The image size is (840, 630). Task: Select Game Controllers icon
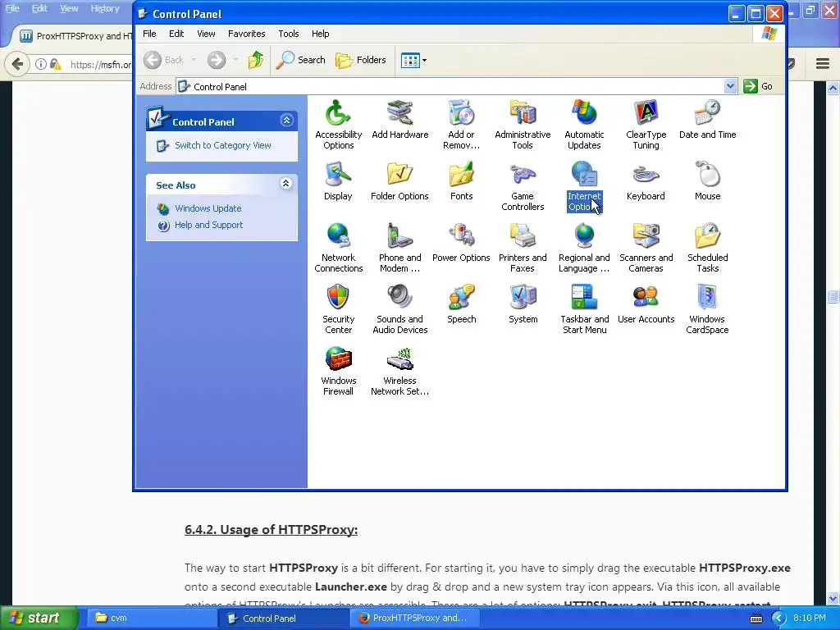pyautogui.click(x=523, y=186)
